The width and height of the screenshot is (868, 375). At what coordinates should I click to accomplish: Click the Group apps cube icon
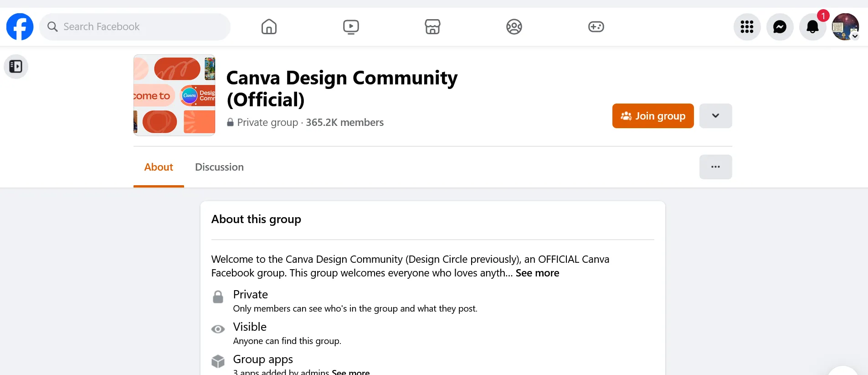(x=218, y=361)
